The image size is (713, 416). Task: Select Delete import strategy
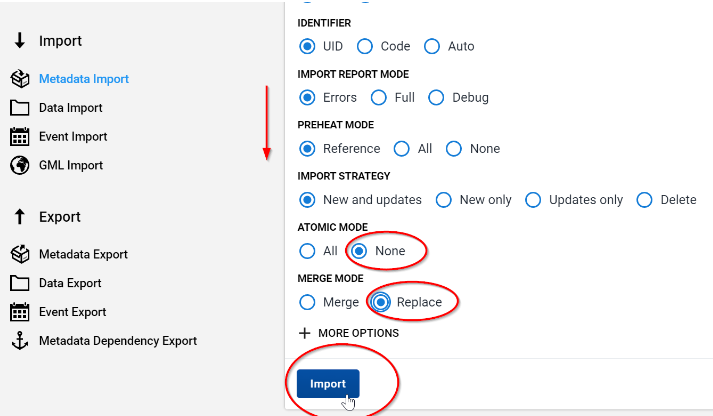click(644, 200)
